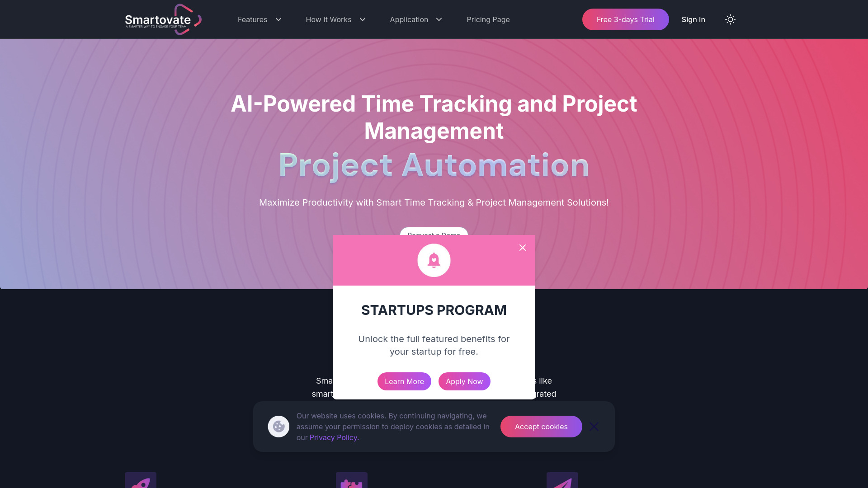The width and height of the screenshot is (868, 488).
Task: Expand the Application dropdown menu
Action: pyautogui.click(x=415, y=19)
